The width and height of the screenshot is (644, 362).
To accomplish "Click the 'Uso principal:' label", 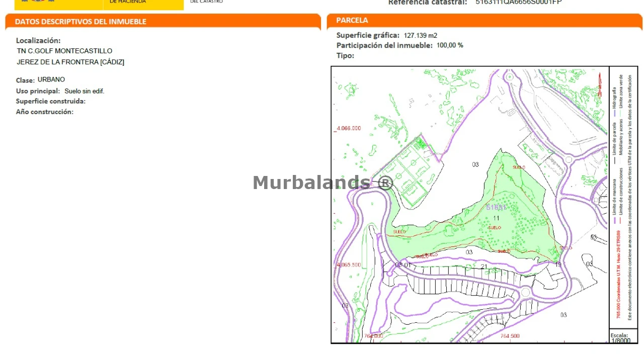I will pos(38,91).
